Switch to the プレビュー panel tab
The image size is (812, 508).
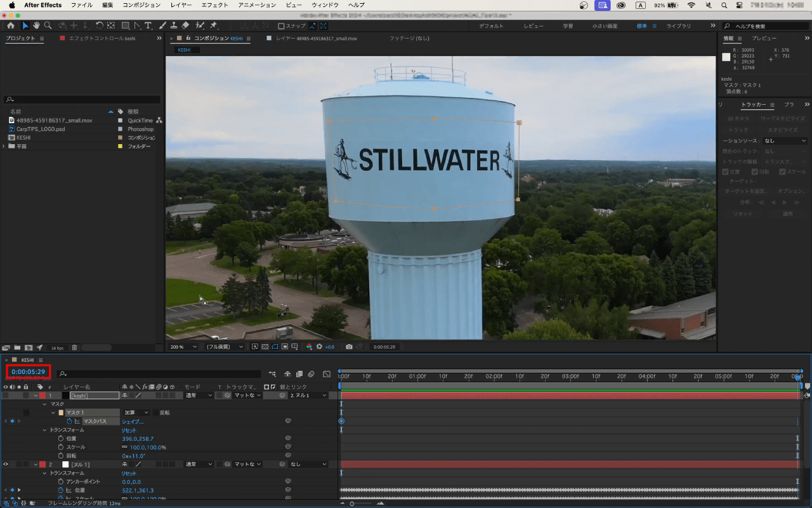coord(764,38)
